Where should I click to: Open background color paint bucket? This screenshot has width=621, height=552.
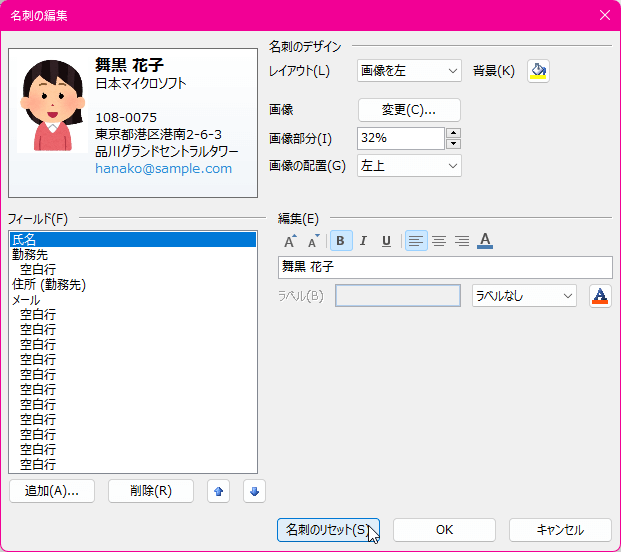(538, 71)
